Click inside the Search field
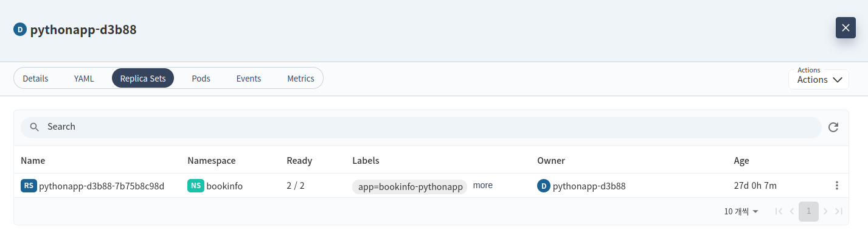This screenshot has width=868, height=232. (x=421, y=127)
